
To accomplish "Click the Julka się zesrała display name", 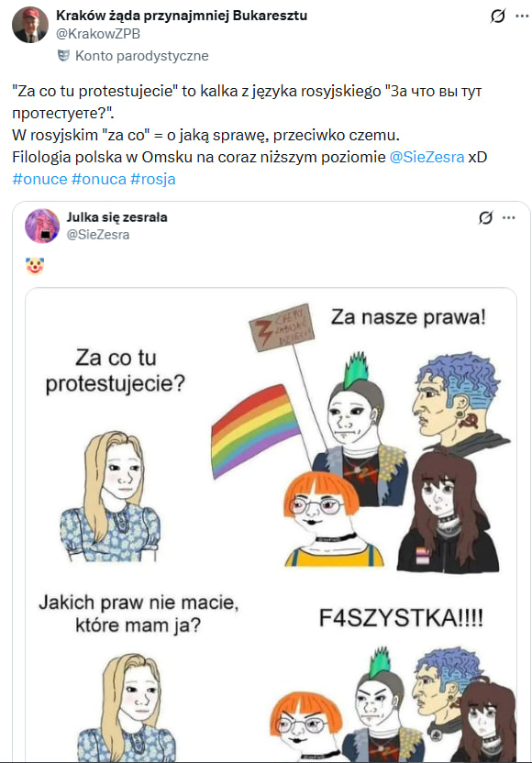I will coord(116,217).
